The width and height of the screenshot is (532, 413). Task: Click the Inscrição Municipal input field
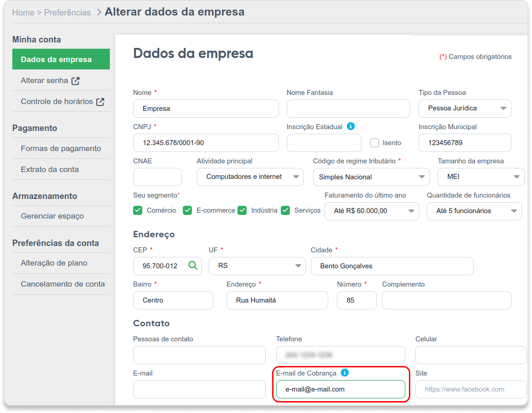[x=465, y=143]
